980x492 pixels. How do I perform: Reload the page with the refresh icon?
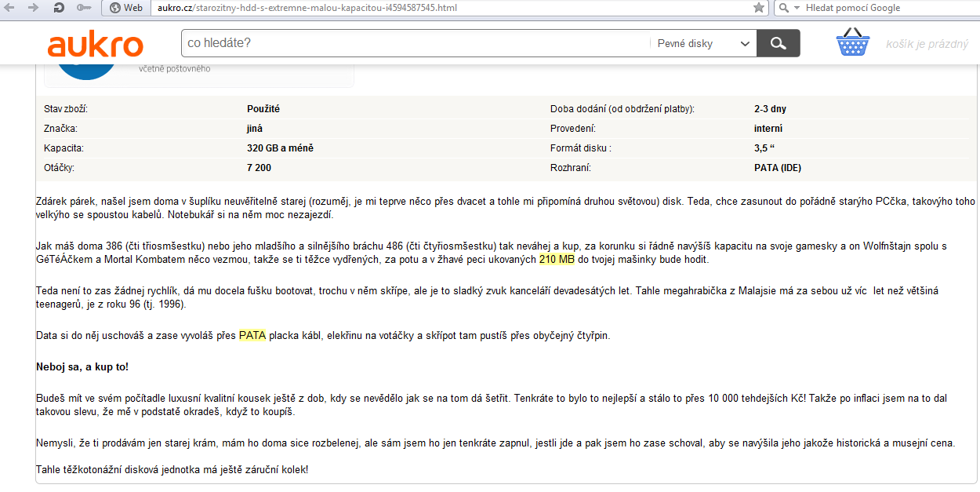tap(59, 8)
